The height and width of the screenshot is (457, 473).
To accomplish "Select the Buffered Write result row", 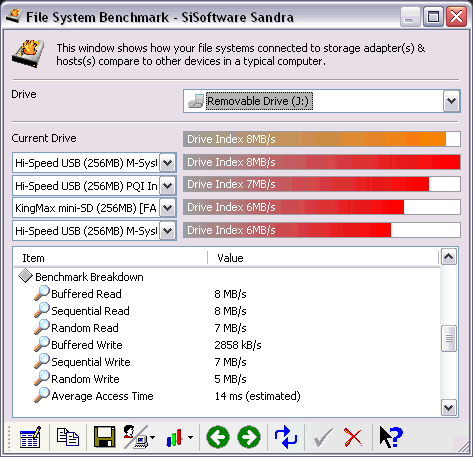I will pyautogui.click(x=227, y=345).
